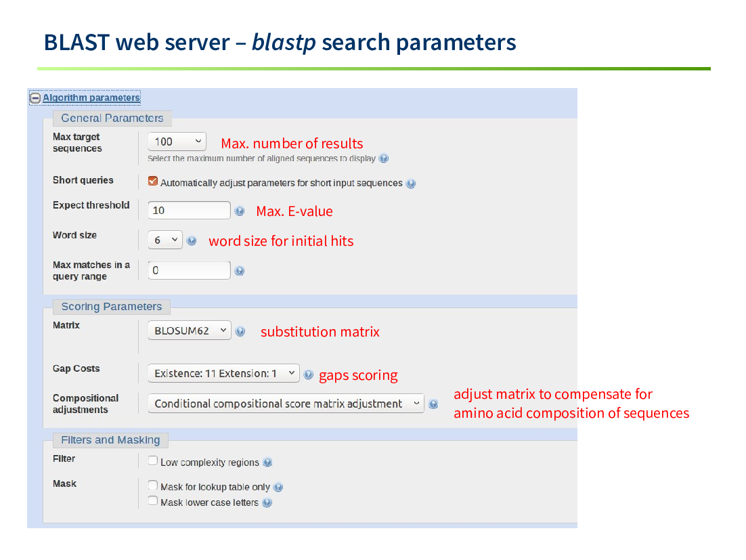Click the Filters and Masking section header
This screenshot has width=746, height=560.
[110, 440]
